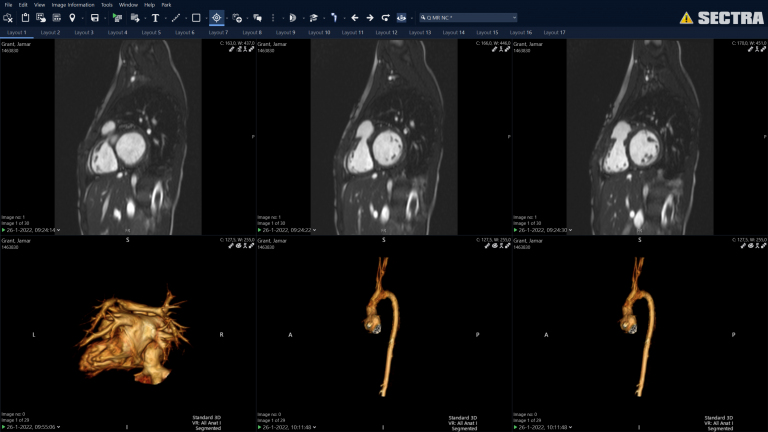Open the Image Information menu

(x=73, y=5)
